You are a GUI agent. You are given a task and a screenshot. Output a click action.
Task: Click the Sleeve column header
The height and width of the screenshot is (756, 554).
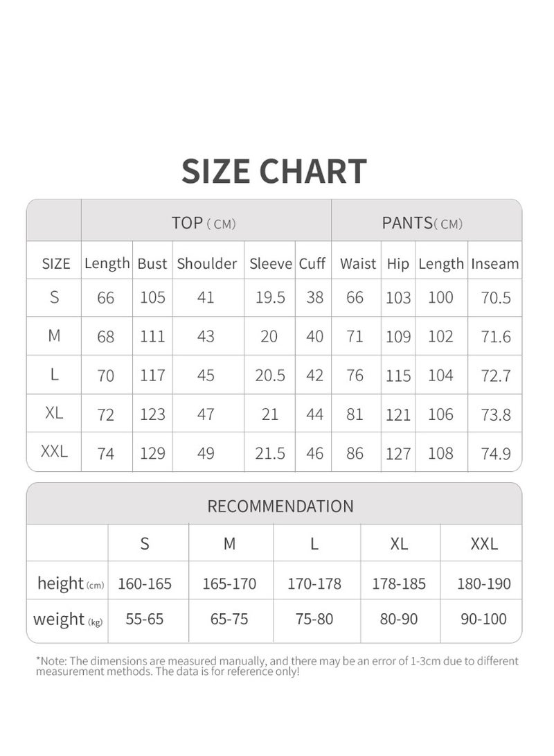(271, 264)
